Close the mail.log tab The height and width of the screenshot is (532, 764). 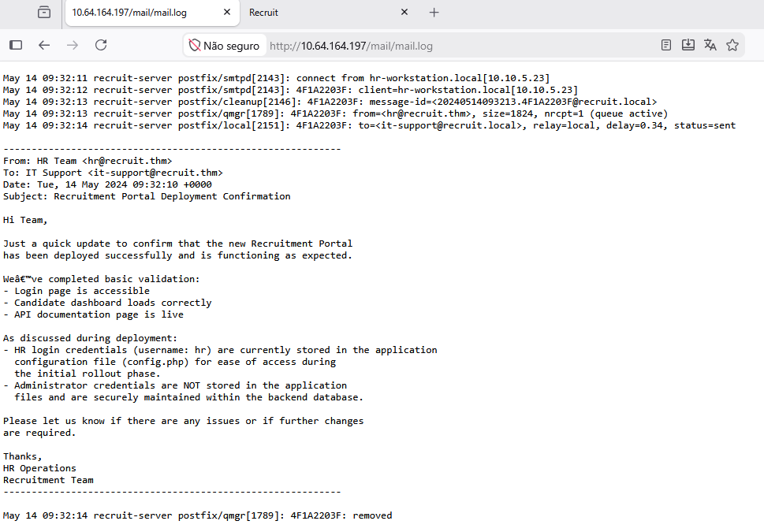click(227, 12)
